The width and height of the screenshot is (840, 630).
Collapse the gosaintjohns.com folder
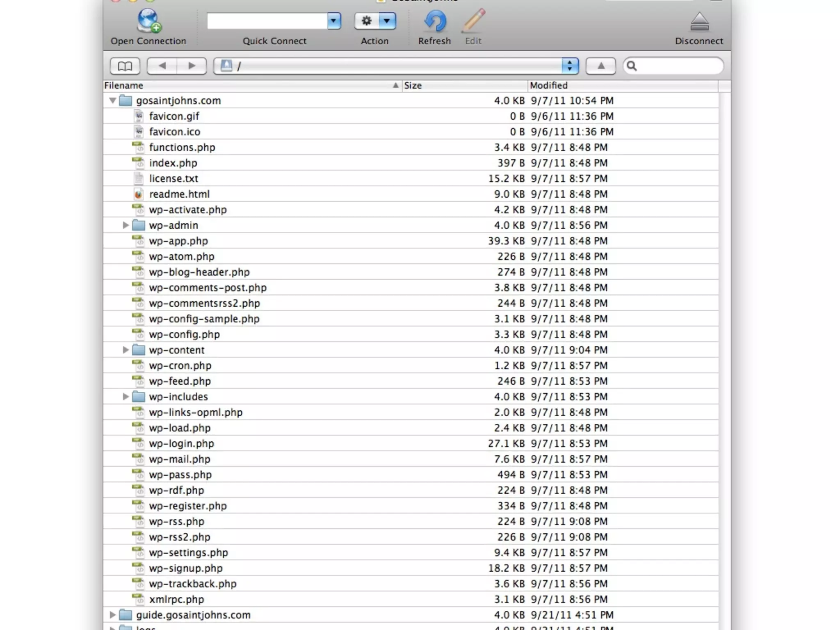112,100
